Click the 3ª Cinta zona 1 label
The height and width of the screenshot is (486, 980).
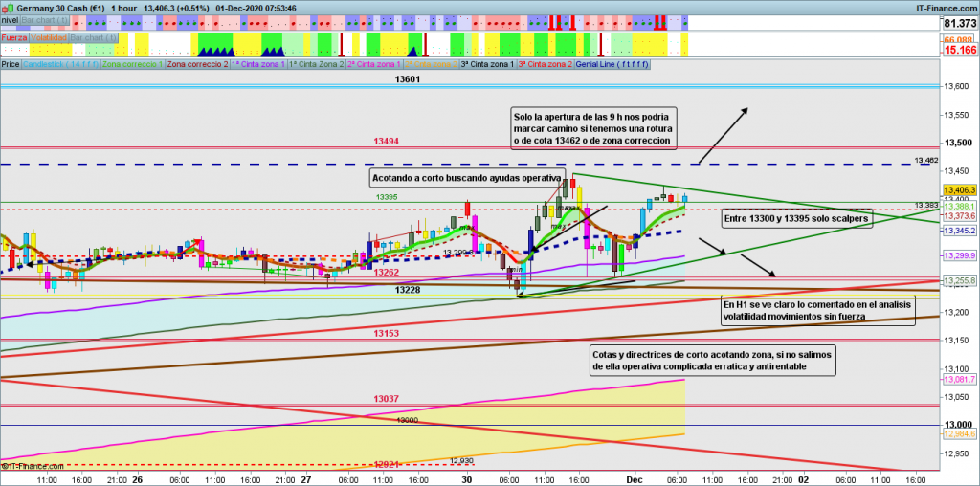pyautogui.click(x=487, y=64)
